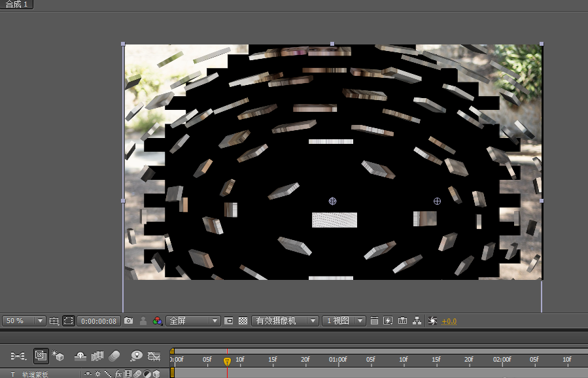The image size is (588, 378).
Task: Click the region of interest icon
Action: 229,321
